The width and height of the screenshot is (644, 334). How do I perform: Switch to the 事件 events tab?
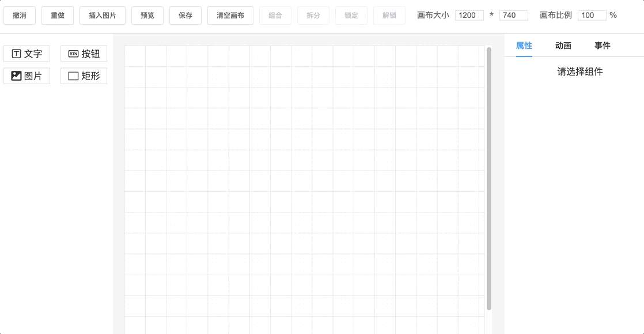click(x=603, y=45)
